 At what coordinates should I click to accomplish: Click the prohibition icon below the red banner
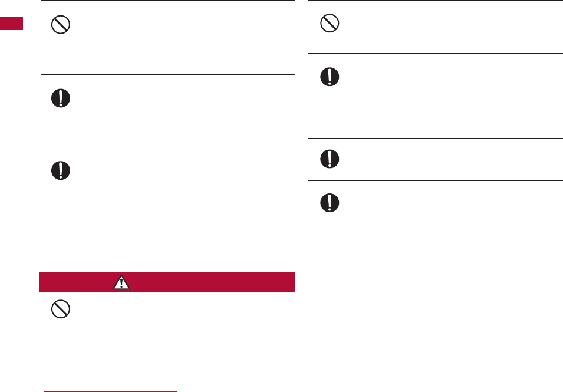pyautogui.click(x=61, y=310)
